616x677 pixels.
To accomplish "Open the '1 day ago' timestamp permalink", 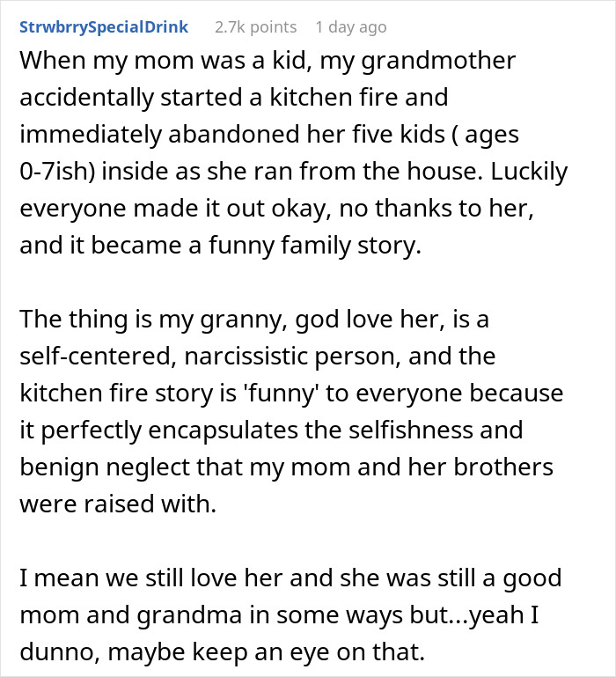I will pyautogui.click(x=351, y=27).
